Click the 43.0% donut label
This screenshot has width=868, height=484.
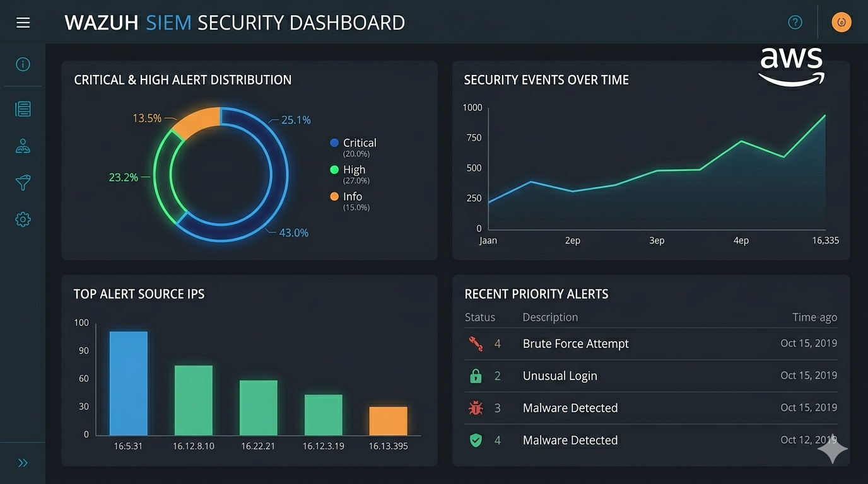click(x=294, y=233)
